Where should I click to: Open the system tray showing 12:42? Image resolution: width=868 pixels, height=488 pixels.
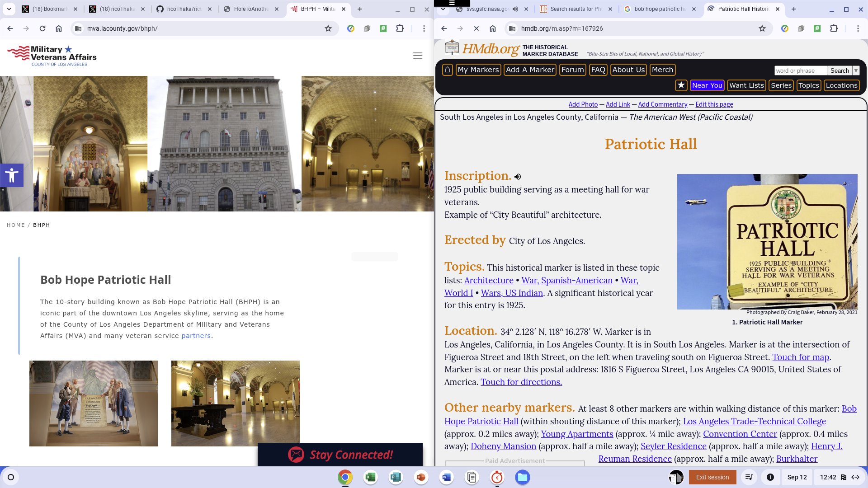point(839,477)
